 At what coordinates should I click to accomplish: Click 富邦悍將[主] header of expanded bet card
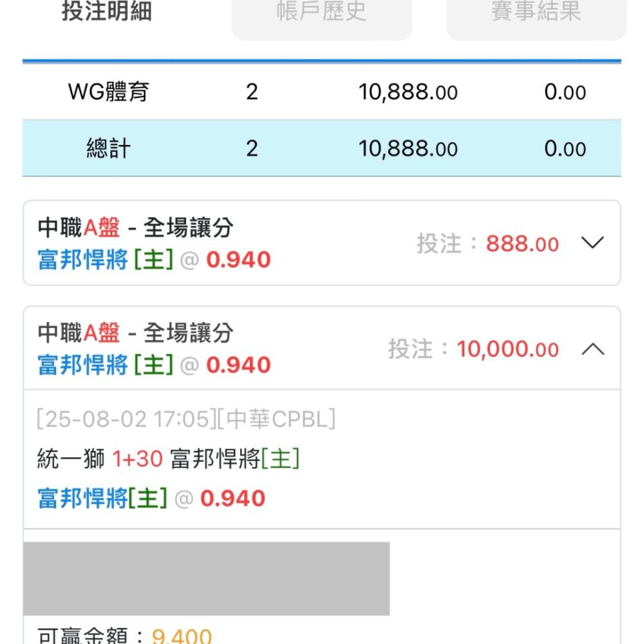click(x=105, y=365)
